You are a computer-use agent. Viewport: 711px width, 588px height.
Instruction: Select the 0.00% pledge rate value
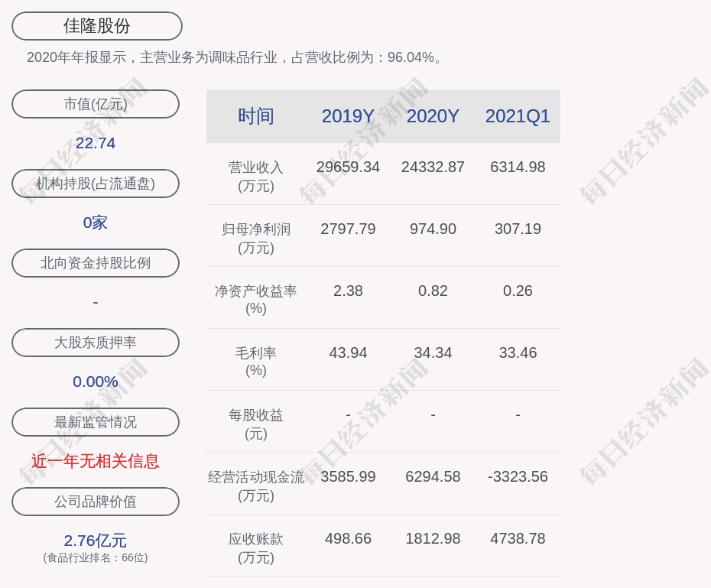coord(95,381)
